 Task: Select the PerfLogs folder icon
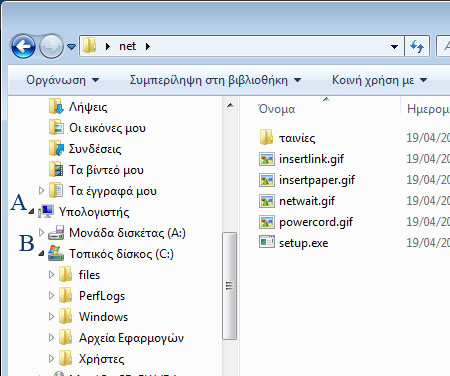[x=66, y=296]
